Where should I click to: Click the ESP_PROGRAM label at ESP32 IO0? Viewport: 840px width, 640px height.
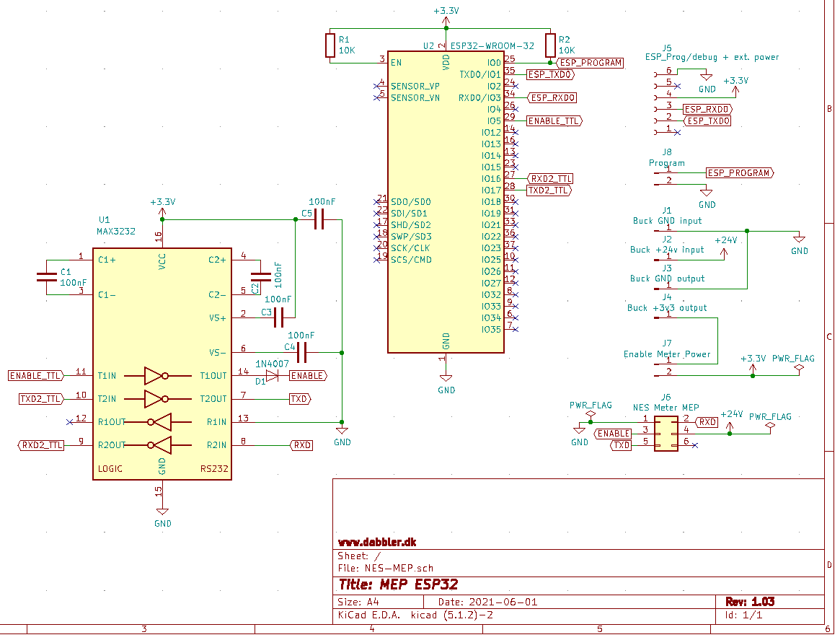tap(591, 63)
